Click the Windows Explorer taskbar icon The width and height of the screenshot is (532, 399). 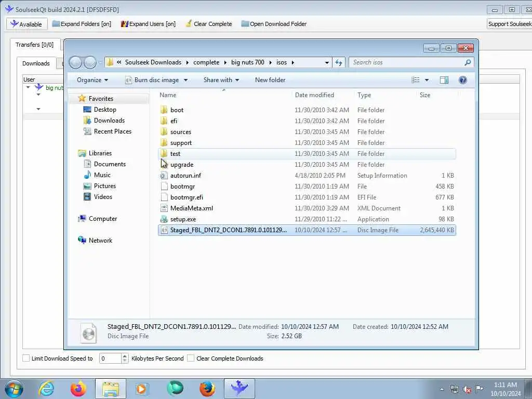(111, 389)
